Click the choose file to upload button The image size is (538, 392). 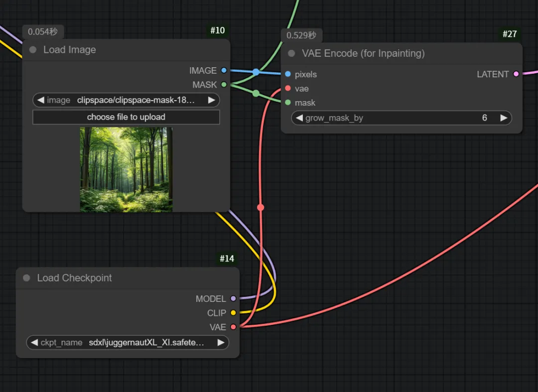(x=126, y=117)
